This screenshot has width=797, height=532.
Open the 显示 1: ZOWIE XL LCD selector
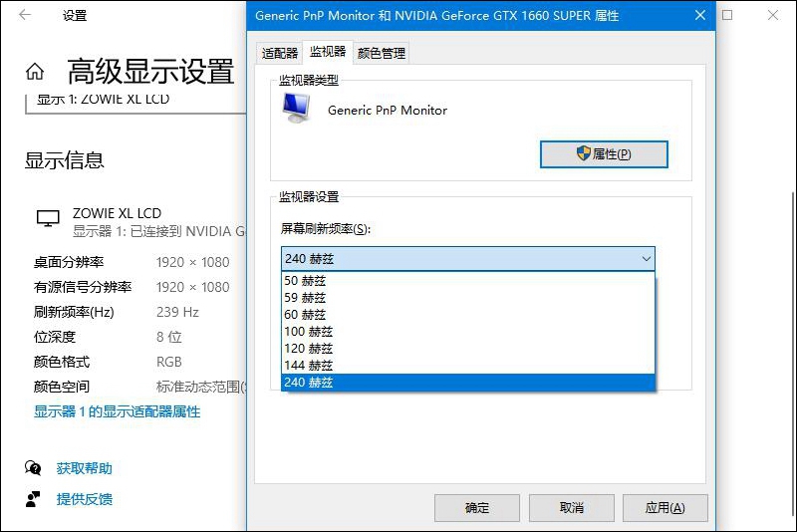(135, 104)
